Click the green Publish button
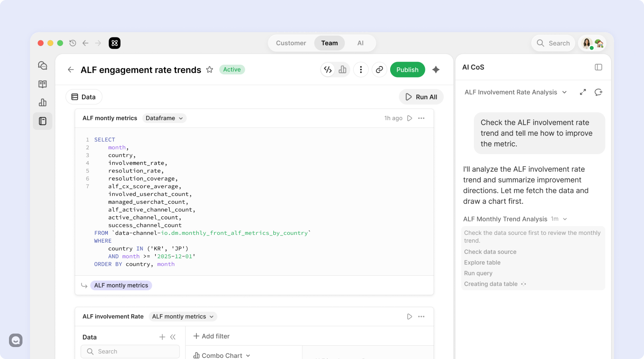This screenshot has height=359, width=644. (x=407, y=70)
